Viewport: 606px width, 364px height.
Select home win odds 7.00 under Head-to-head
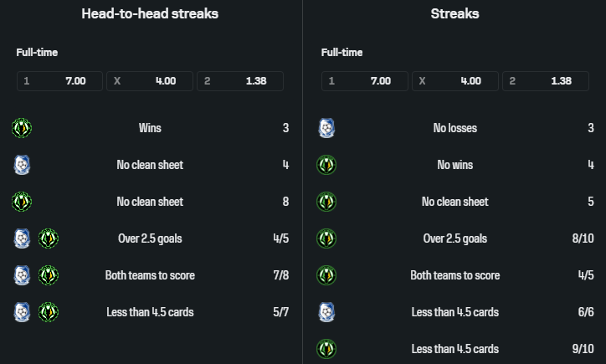[x=59, y=81]
